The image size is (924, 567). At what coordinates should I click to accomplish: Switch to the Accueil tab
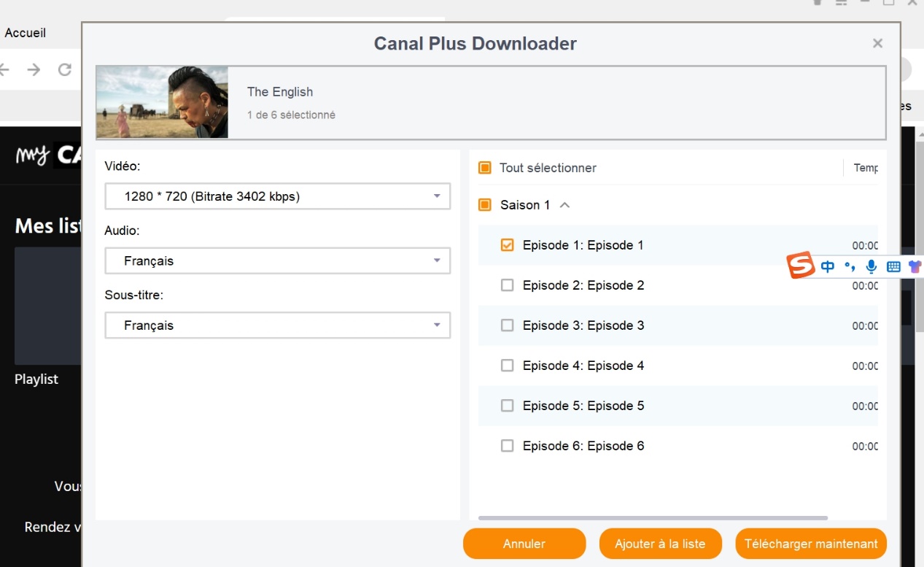(26, 33)
